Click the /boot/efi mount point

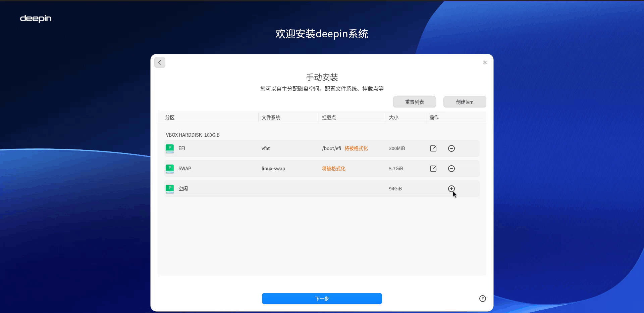[x=331, y=148]
